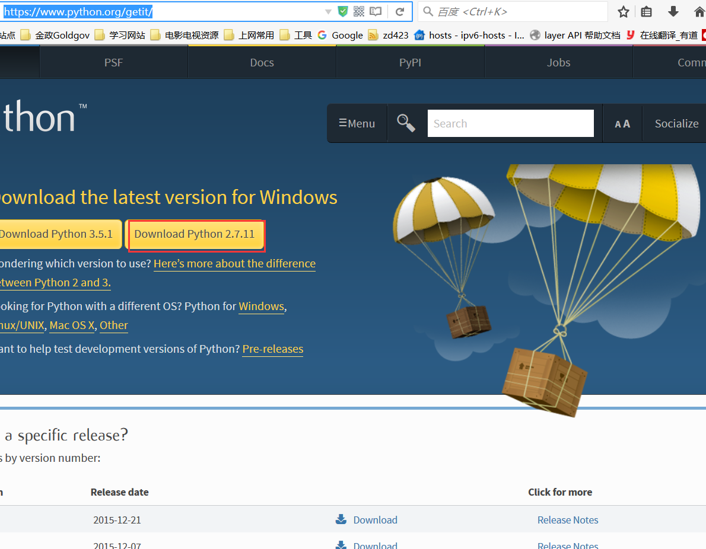The image size is (706, 549).
Task: Open downloads arrow icon
Action: coord(673,12)
